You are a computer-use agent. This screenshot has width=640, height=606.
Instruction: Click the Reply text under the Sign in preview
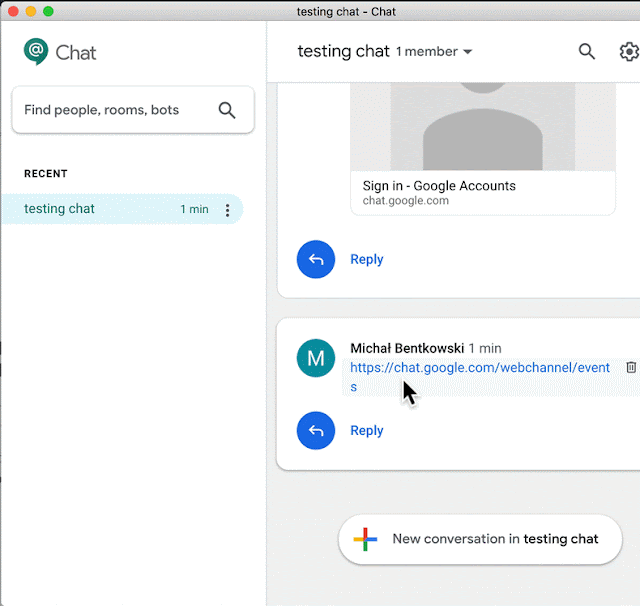coord(367,259)
